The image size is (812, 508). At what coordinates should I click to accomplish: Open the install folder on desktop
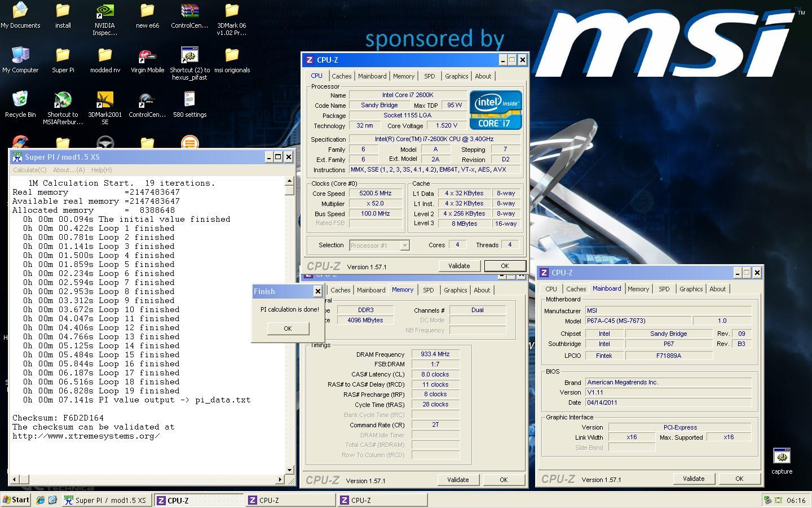[x=63, y=16]
